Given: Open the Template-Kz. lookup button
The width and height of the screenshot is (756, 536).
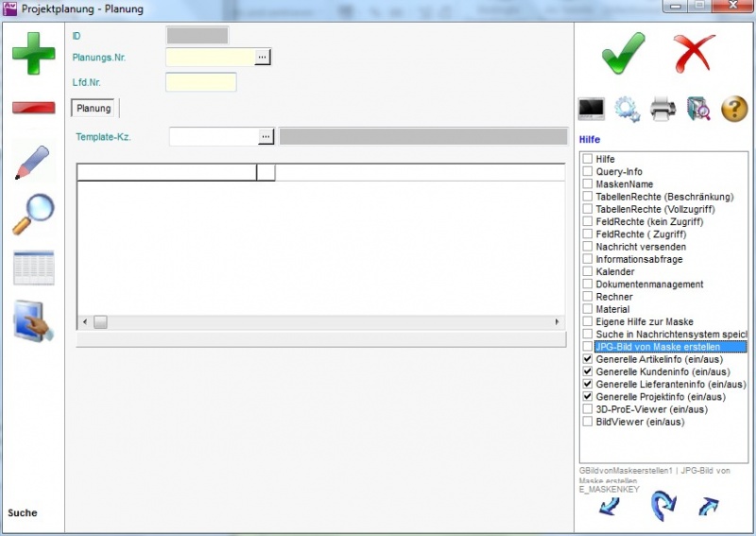Looking at the screenshot, I should tap(266, 137).
